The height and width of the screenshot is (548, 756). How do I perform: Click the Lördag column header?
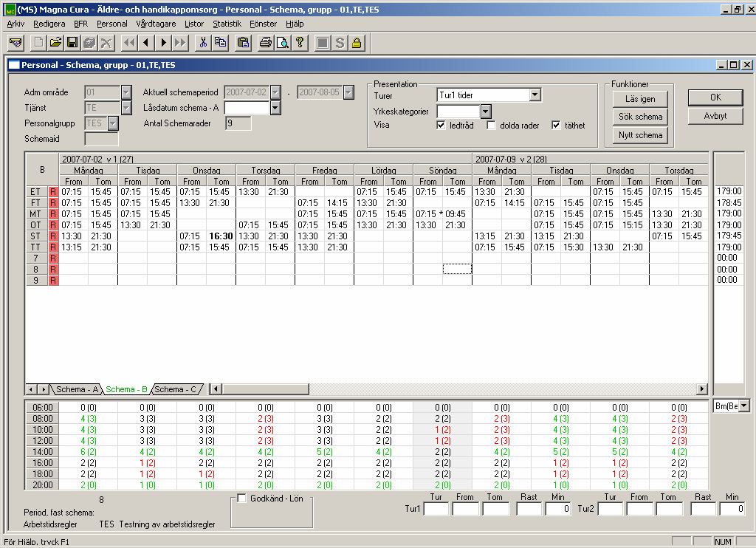click(x=384, y=171)
